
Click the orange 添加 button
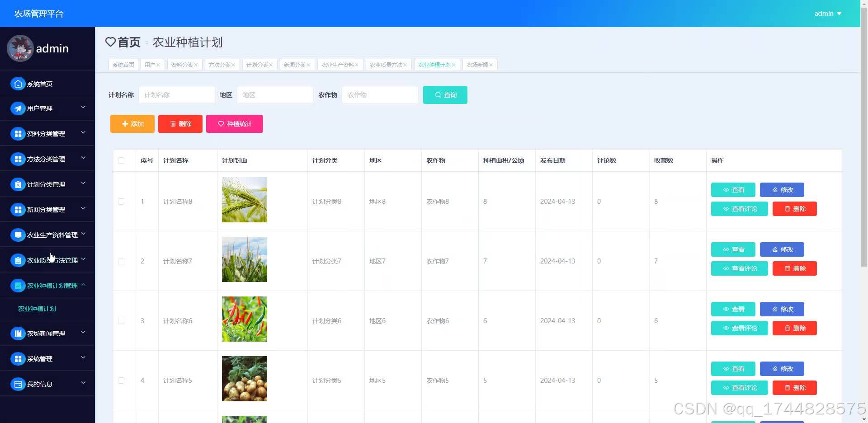[x=132, y=124]
